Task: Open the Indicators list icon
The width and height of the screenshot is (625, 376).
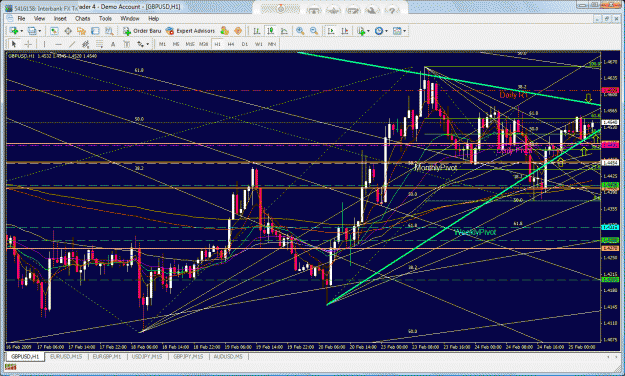Action: (361, 31)
